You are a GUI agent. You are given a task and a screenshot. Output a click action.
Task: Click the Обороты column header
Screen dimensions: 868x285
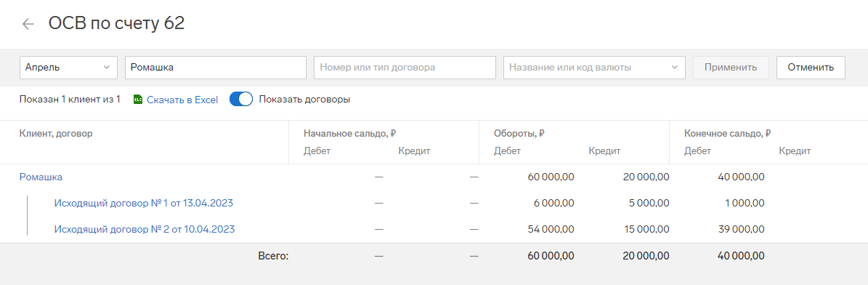click(x=520, y=134)
